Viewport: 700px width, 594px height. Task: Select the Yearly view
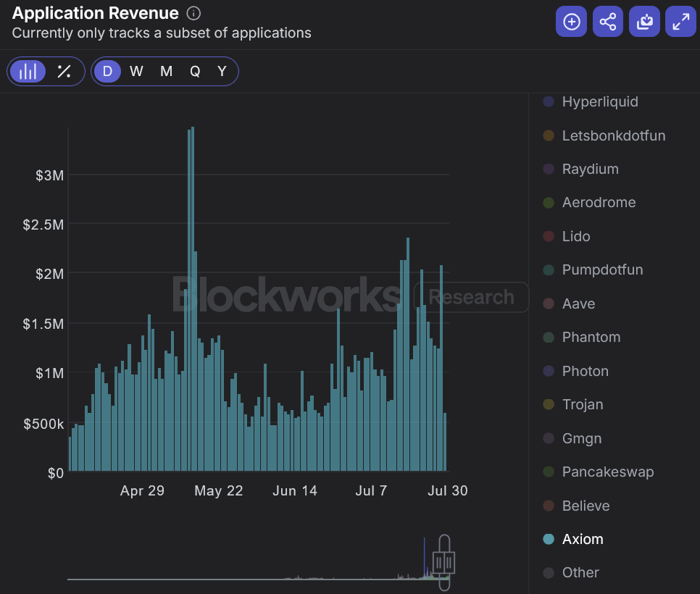(221, 71)
